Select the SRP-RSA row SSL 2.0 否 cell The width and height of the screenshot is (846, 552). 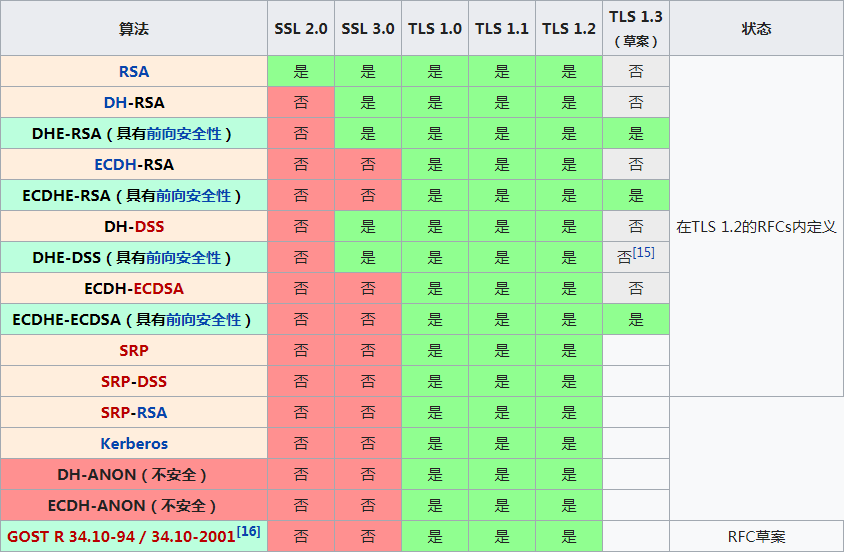(x=301, y=413)
